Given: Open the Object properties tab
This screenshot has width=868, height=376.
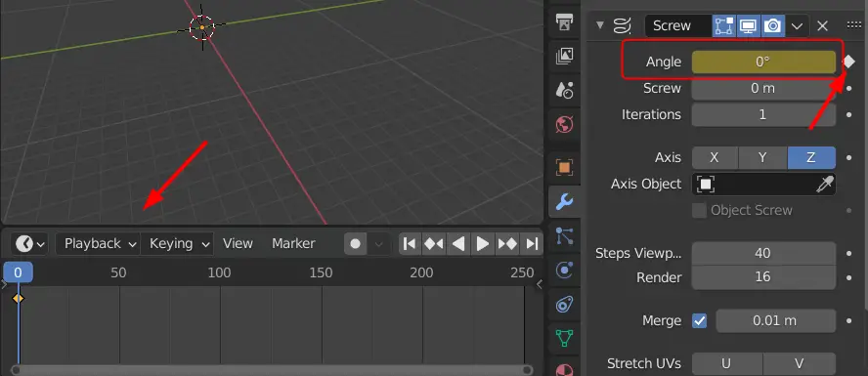Looking at the screenshot, I should point(564,167).
